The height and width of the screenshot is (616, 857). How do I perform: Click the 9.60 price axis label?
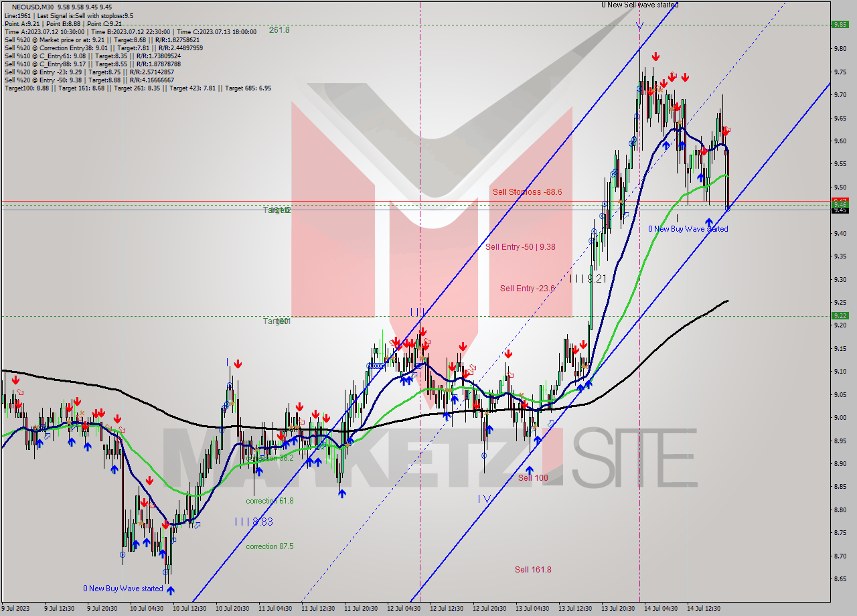pyautogui.click(x=840, y=141)
